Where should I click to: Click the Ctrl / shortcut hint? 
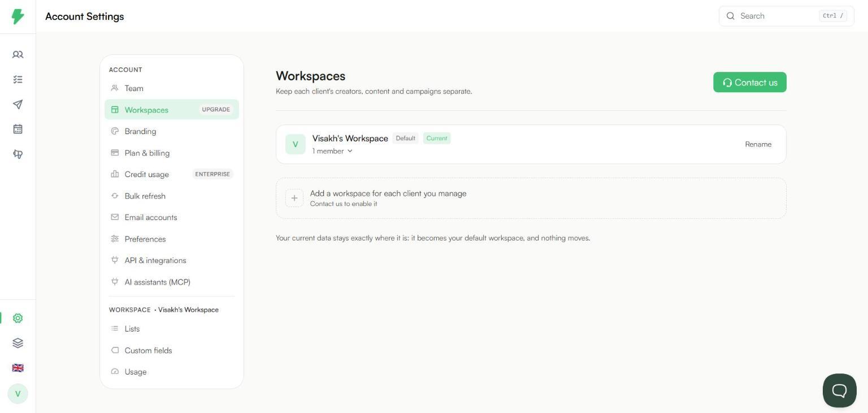833,16
